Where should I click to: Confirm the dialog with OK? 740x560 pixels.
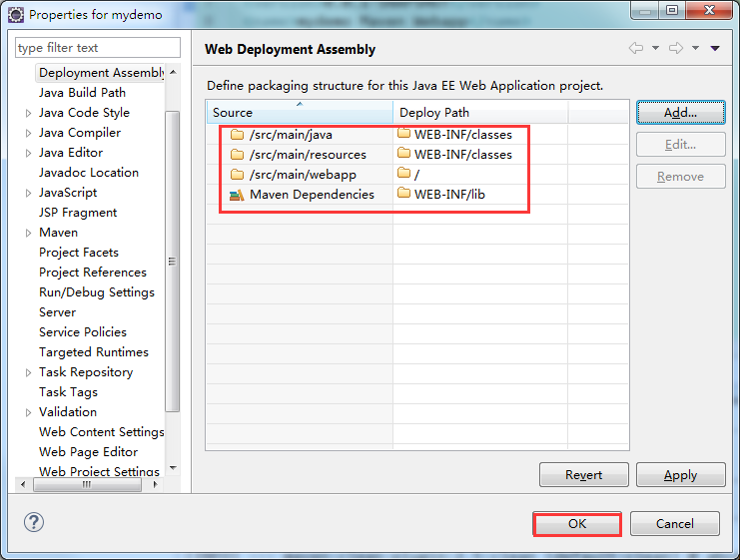tap(577, 524)
